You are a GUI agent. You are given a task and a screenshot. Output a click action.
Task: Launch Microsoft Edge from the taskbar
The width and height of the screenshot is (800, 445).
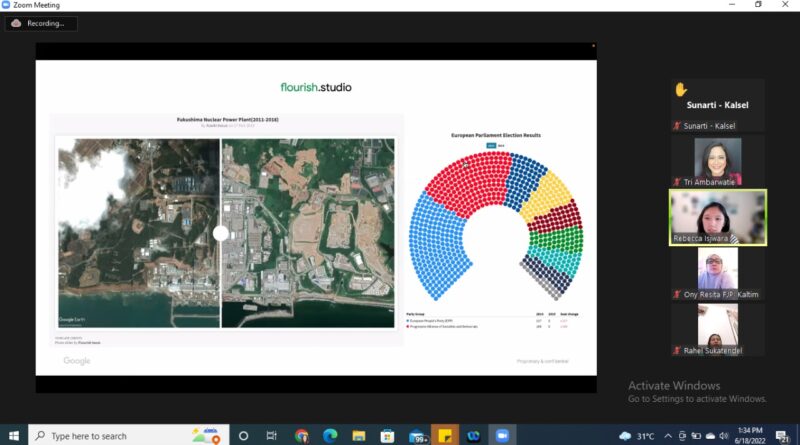click(x=330, y=436)
